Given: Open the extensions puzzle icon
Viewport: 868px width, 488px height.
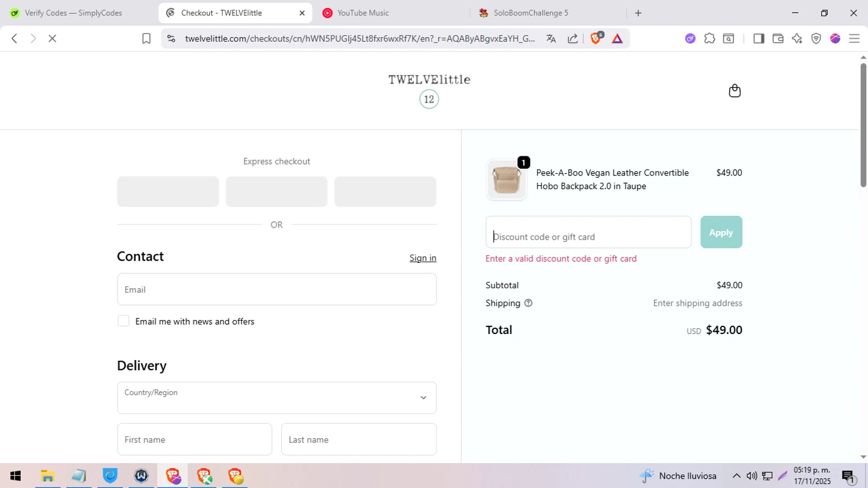Looking at the screenshot, I should coord(709,38).
